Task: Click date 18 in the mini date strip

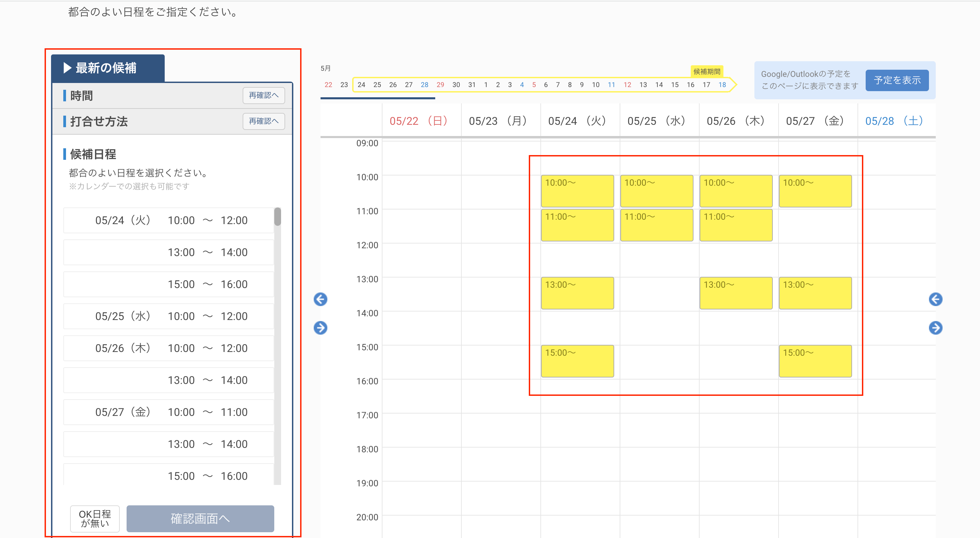Action: pyautogui.click(x=722, y=85)
